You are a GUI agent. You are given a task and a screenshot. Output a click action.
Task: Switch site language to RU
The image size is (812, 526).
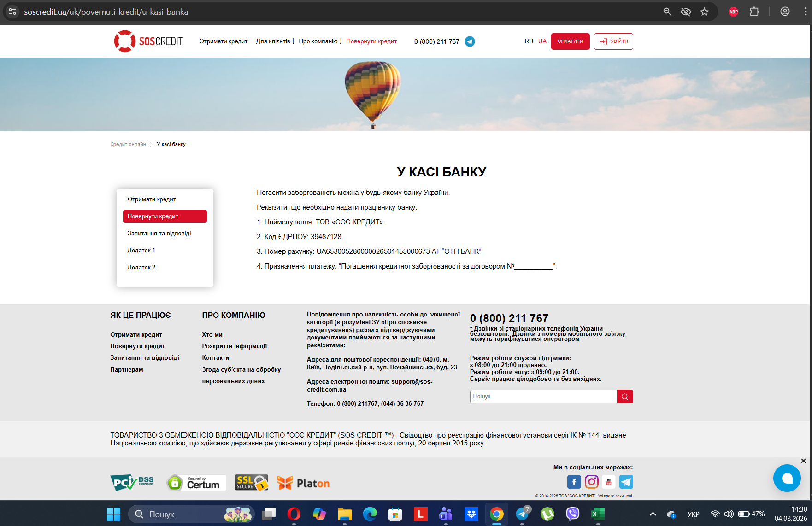tap(529, 41)
